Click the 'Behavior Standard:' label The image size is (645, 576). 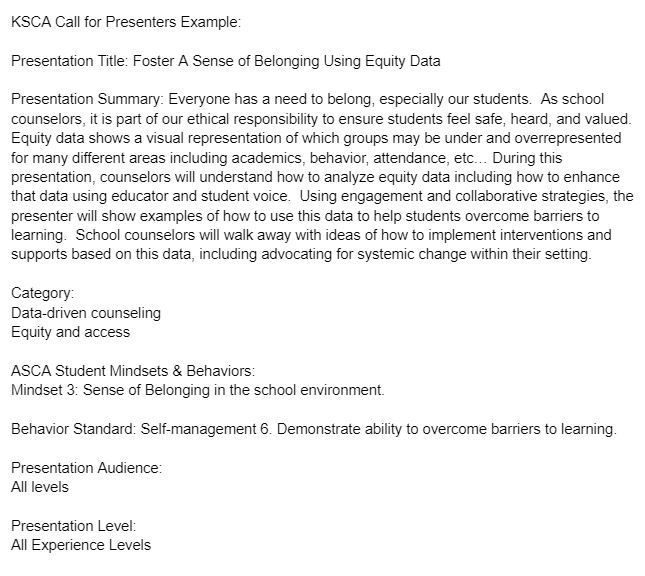click(74, 429)
